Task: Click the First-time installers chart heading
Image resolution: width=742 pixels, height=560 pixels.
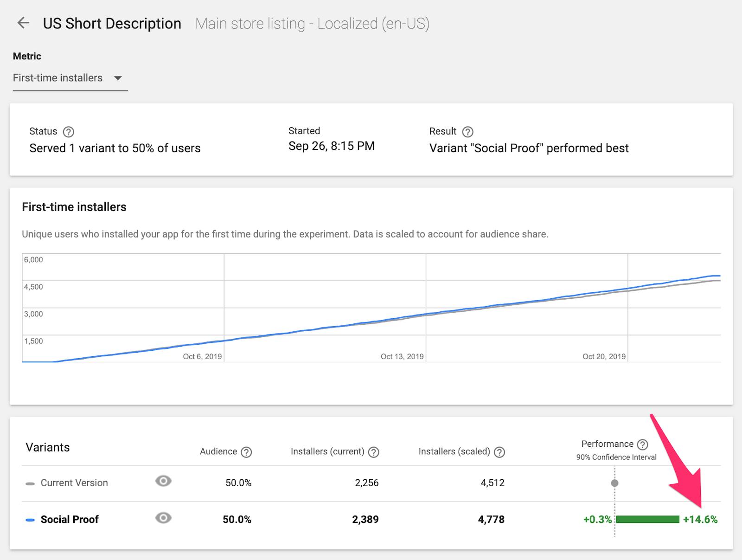Action: (x=74, y=207)
